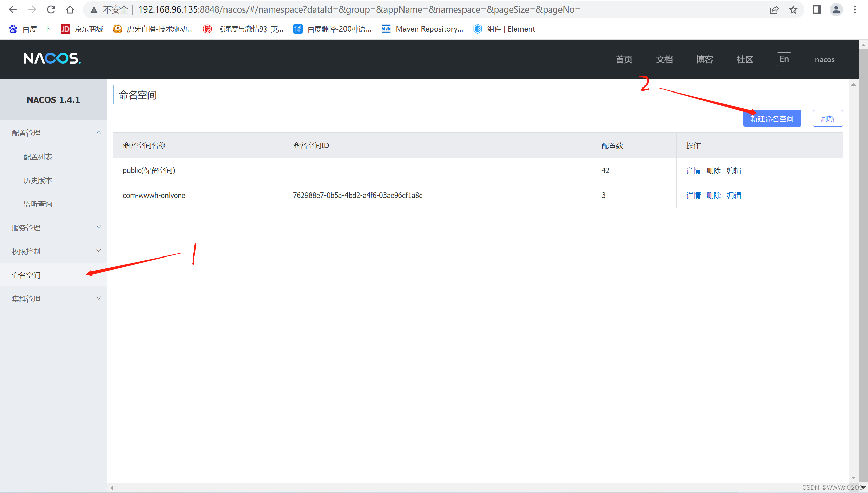Image resolution: width=868 pixels, height=493 pixels.
Task: Click the 新建命名空间 button
Action: pos(772,119)
